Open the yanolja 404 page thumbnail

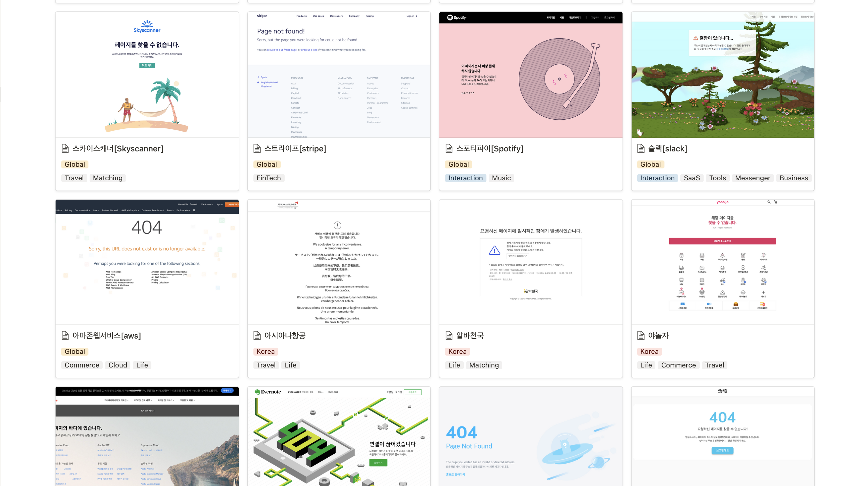coord(722,262)
